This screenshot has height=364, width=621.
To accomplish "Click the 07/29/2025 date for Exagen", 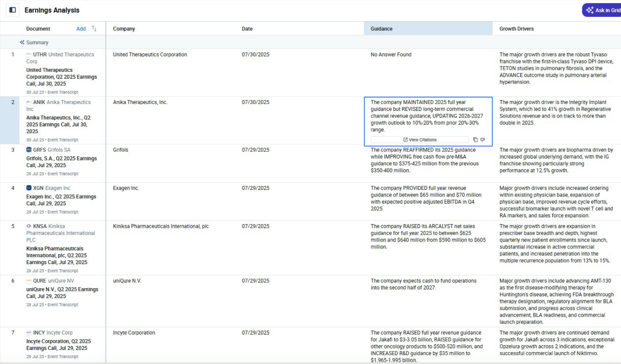I will [255, 188].
